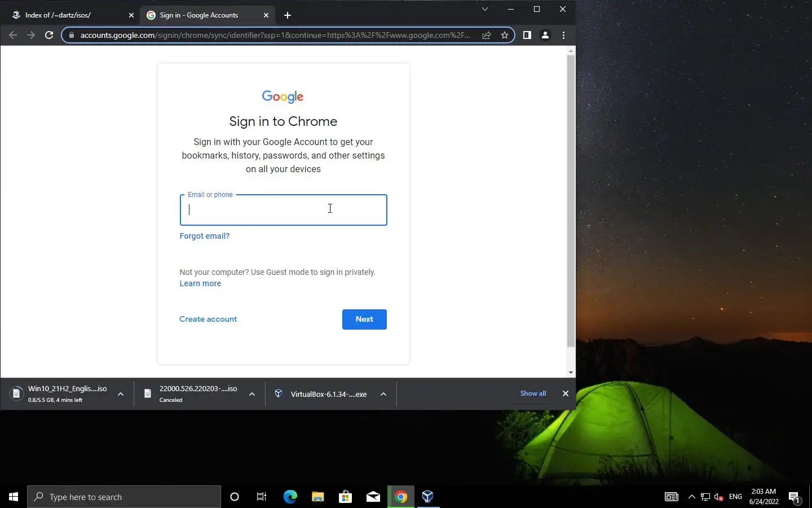Click the Forgot email? link

point(204,236)
